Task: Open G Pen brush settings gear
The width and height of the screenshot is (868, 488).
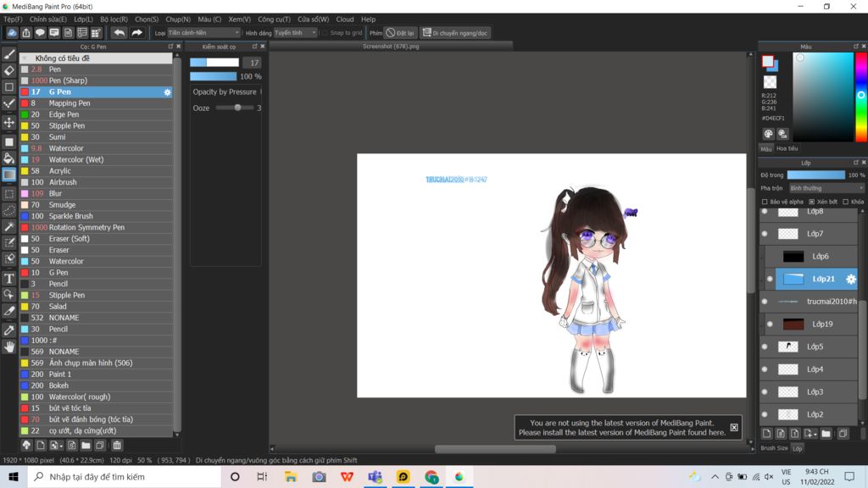Action: coord(167,92)
